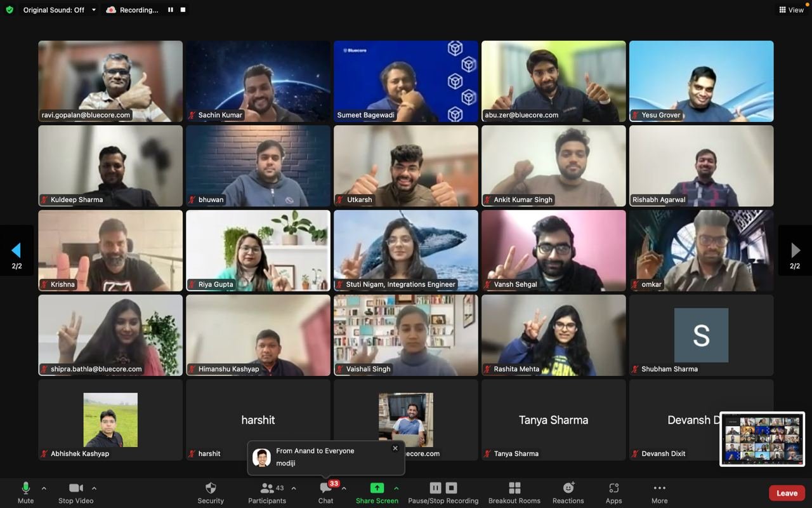This screenshot has height=508, width=812.
Task: Mute the microphone
Action: pos(25,492)
